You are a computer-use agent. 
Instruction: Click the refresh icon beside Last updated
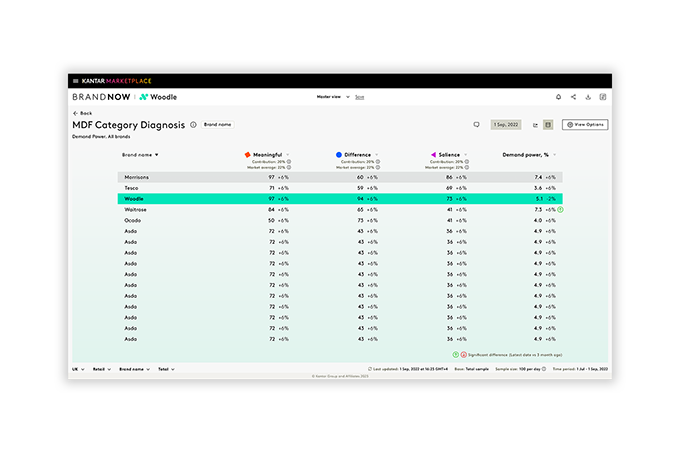[370, 369]
